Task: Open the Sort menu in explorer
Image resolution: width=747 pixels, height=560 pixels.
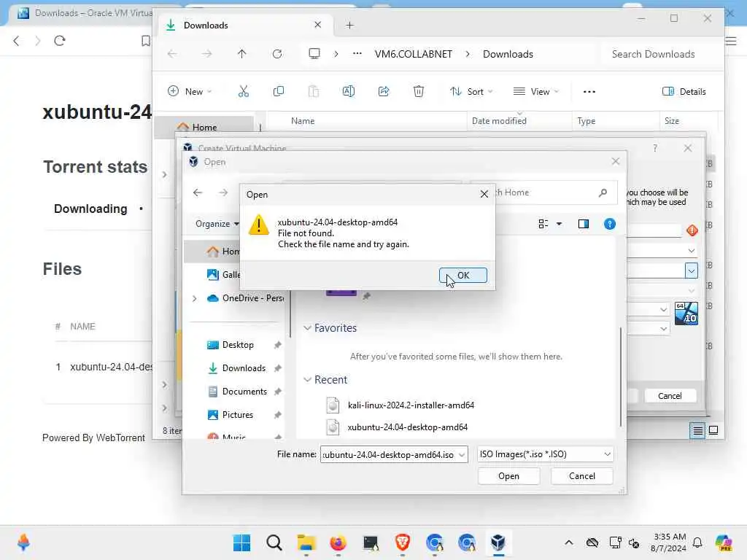Action: click(x=471, y=91)
